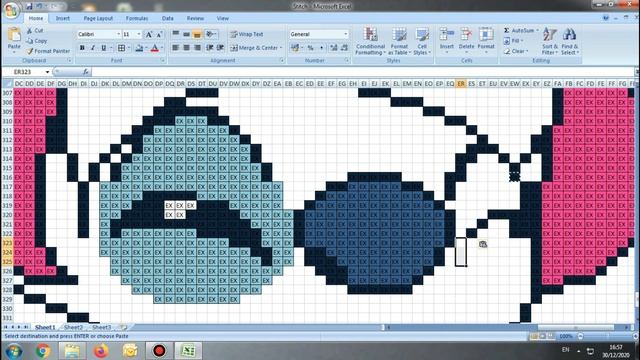Align text right
Screen dimensions: 640x360
coord(197,48)
